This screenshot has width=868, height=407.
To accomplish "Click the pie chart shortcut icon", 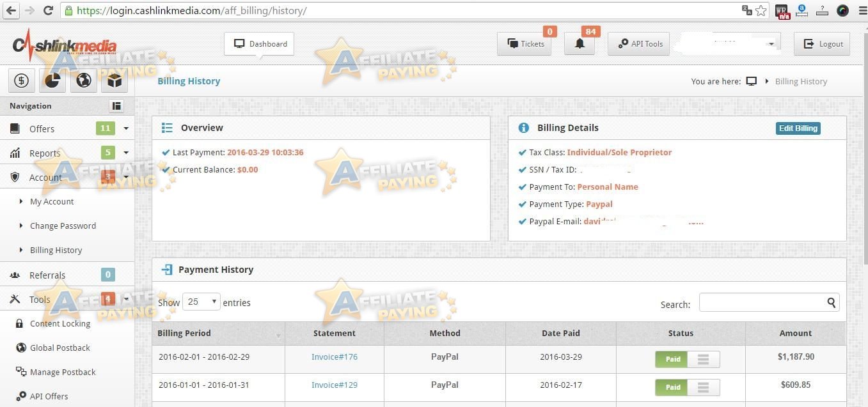I will point(52,81).
